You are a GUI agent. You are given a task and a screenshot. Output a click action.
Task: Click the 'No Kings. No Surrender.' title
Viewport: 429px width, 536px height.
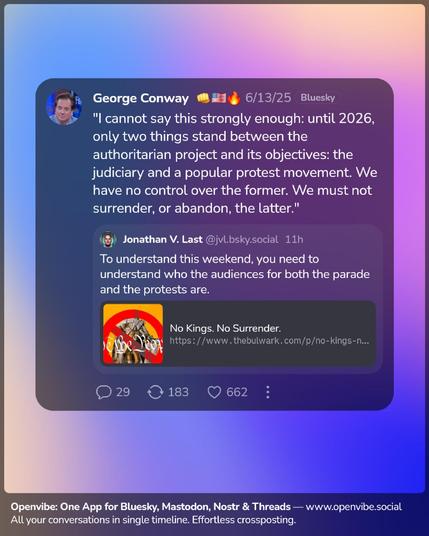click(x=225, y=328)
